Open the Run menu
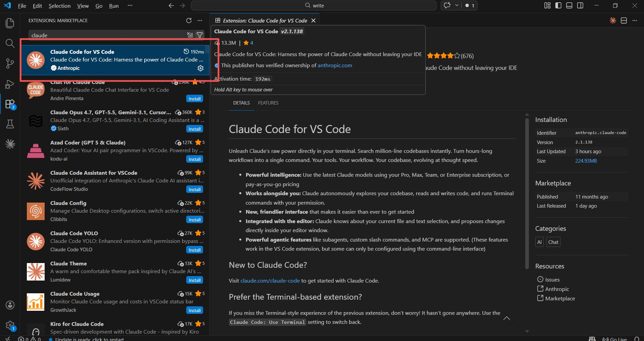Screen dimensions: 644x341 [114, 6]
